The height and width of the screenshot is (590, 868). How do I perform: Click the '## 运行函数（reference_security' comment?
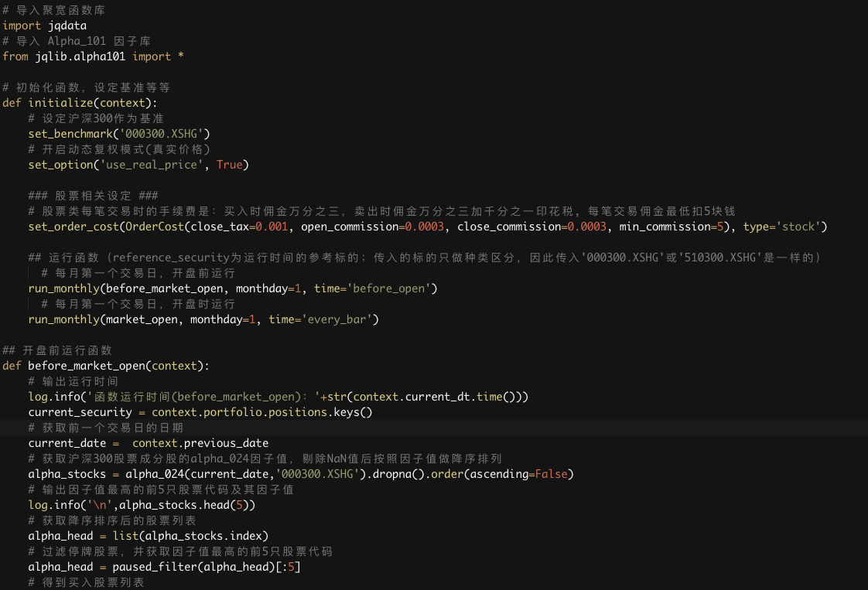coord(425,258)
